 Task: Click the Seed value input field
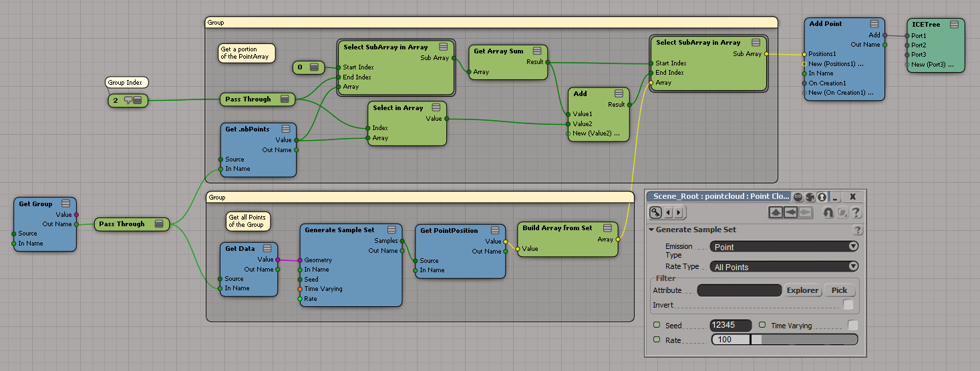(730, 326)
